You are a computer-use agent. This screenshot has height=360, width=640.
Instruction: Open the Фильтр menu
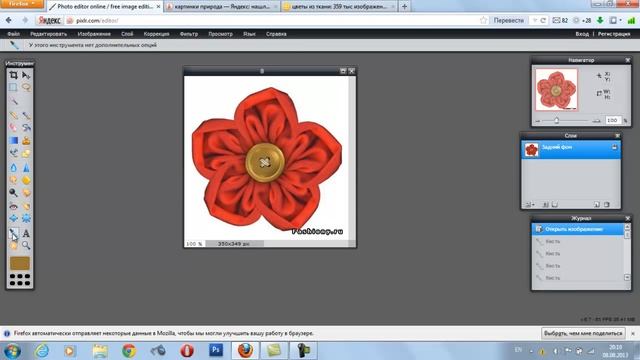click(x=189, y=34)
